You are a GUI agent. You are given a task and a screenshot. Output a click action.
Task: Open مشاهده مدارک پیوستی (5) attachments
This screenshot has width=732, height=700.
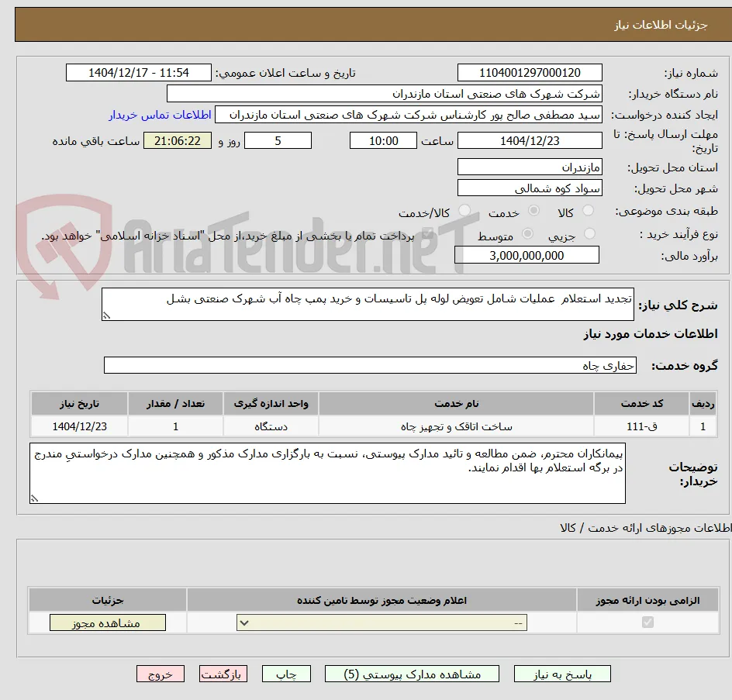412,674
